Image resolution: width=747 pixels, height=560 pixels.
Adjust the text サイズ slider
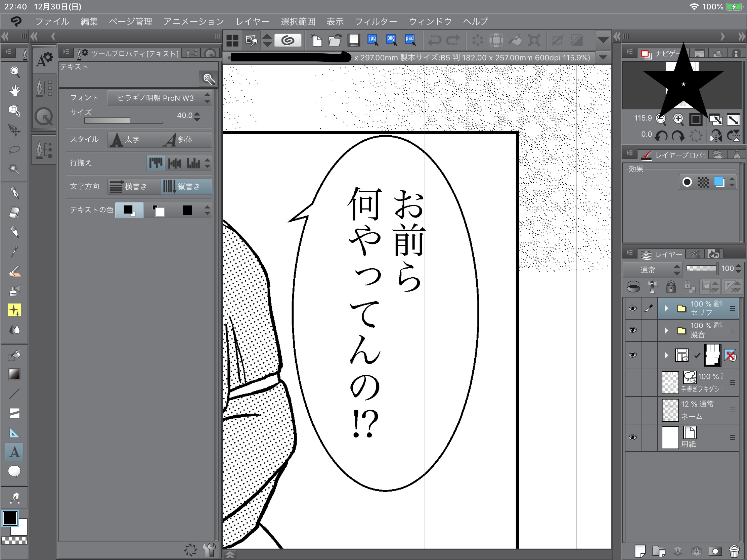pyautogui.click(x=123, y=121)
